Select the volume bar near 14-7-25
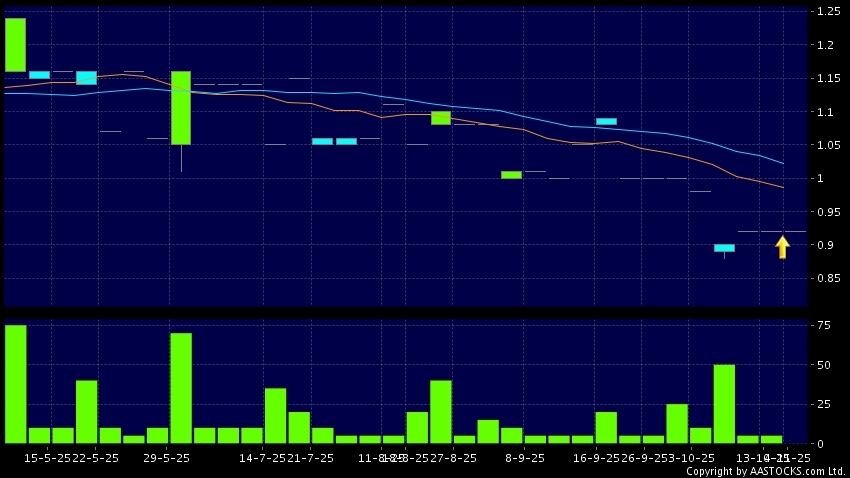The image size is (850, 478). pyautogui.click(x=275, y=415)
